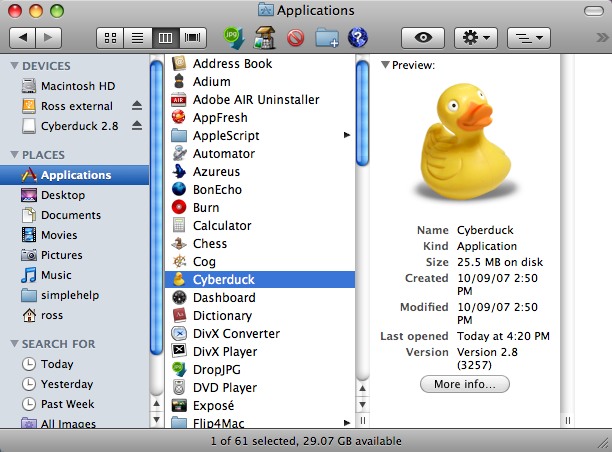612x452 pixels.
Task: Go forward with the right arrow button
Action: point(48,38)
